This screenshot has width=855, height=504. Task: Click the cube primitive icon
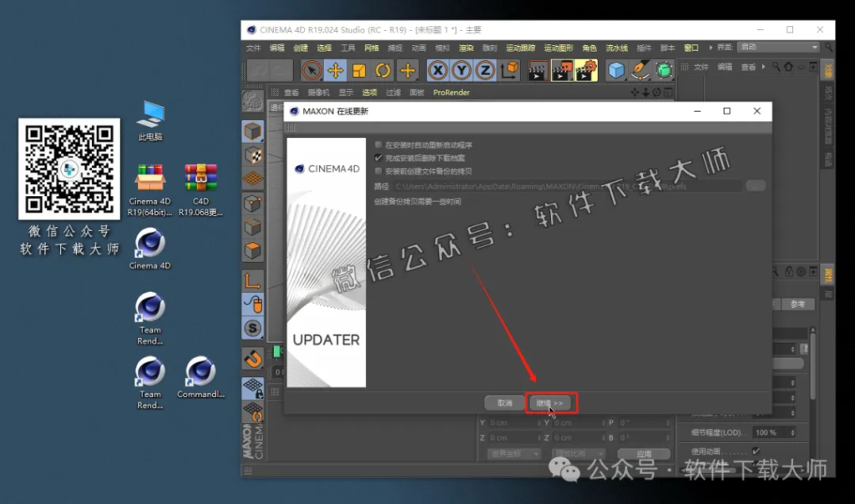click(616, 70)
